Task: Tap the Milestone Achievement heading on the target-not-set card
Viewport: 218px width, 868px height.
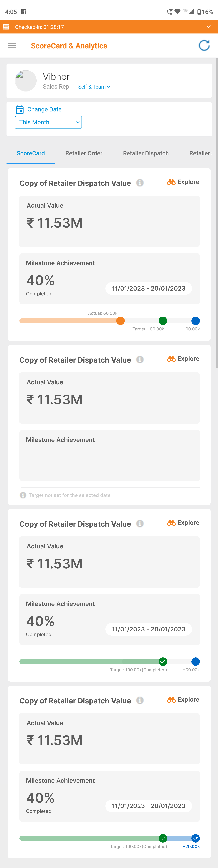Action: (x=60, y=440)
